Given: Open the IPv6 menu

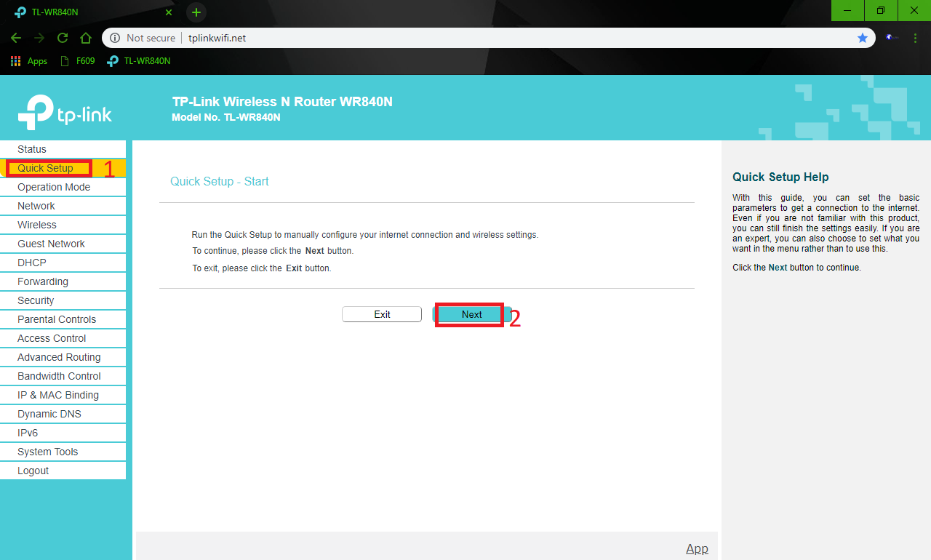Looking at the screenshot, I should (x=63, y=433).
